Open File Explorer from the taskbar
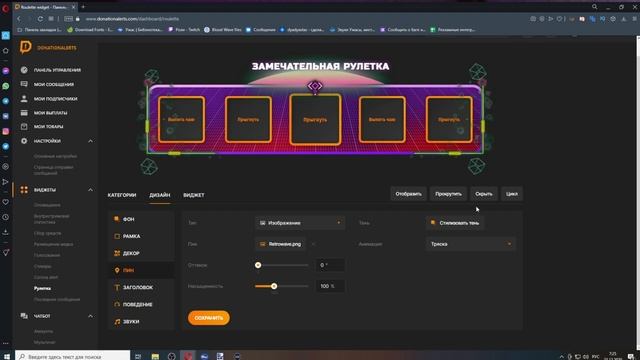The image size is (640, 360). tap(155, 356)
